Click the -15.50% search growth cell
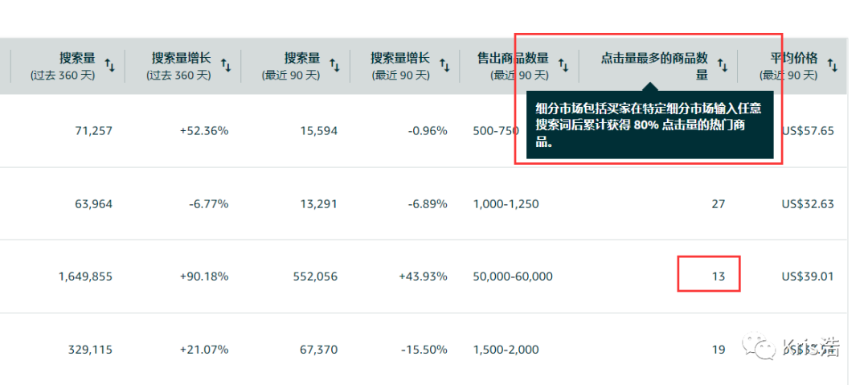The image size is (868, 385). [423, 350]
